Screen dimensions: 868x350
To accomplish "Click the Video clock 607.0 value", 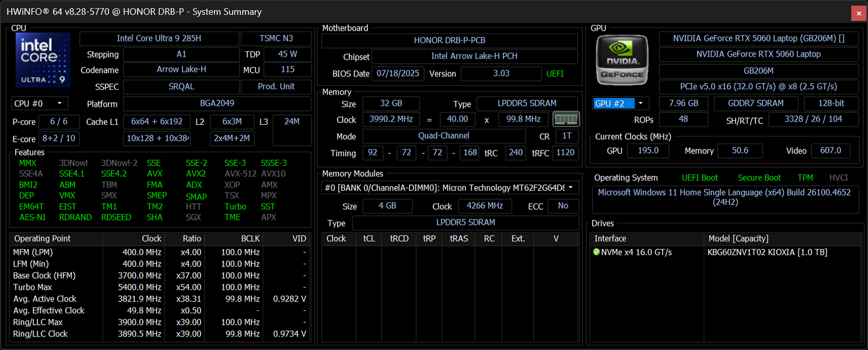I will [831, 151].
